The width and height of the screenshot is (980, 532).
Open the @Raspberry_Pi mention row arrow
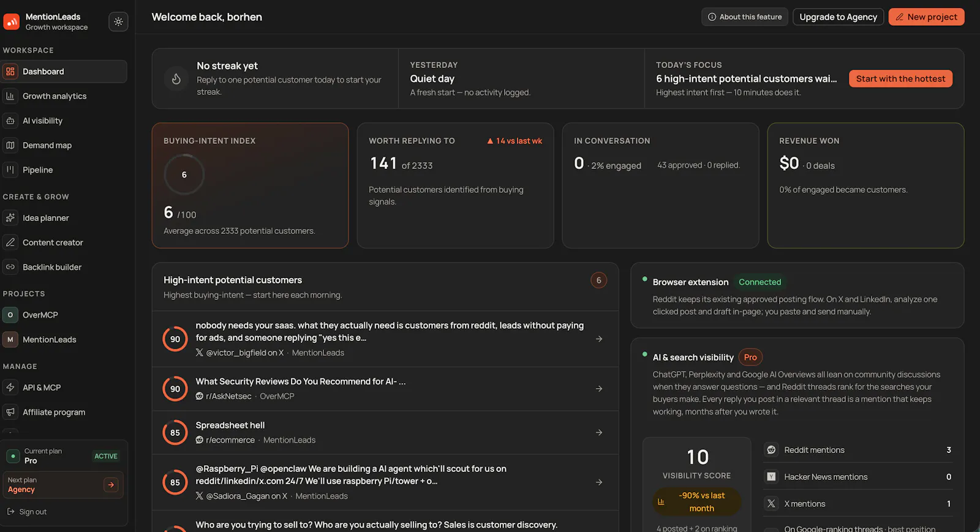click(599, 482)
